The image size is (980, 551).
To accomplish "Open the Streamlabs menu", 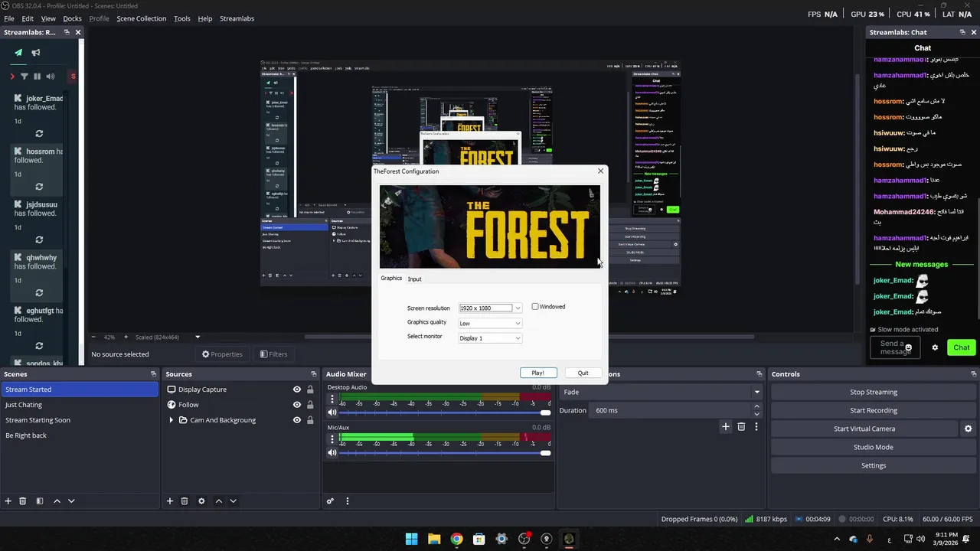I will pos(237,18).
